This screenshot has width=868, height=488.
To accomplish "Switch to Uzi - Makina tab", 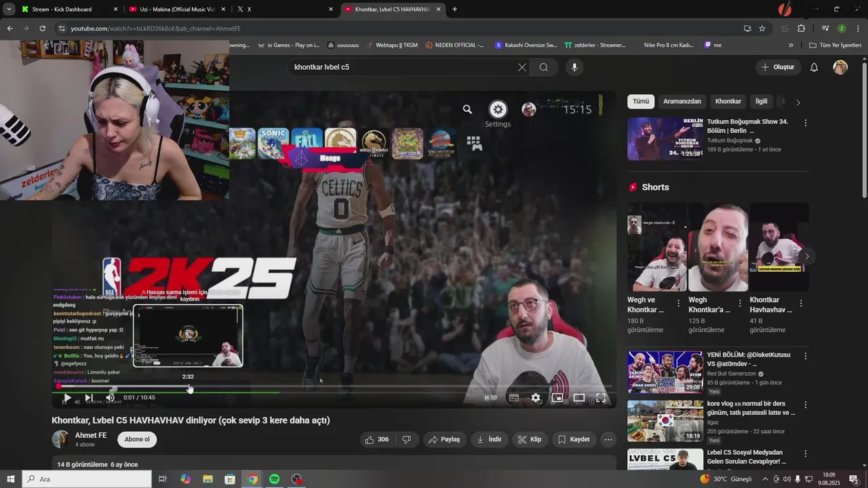I will (176, 9).
